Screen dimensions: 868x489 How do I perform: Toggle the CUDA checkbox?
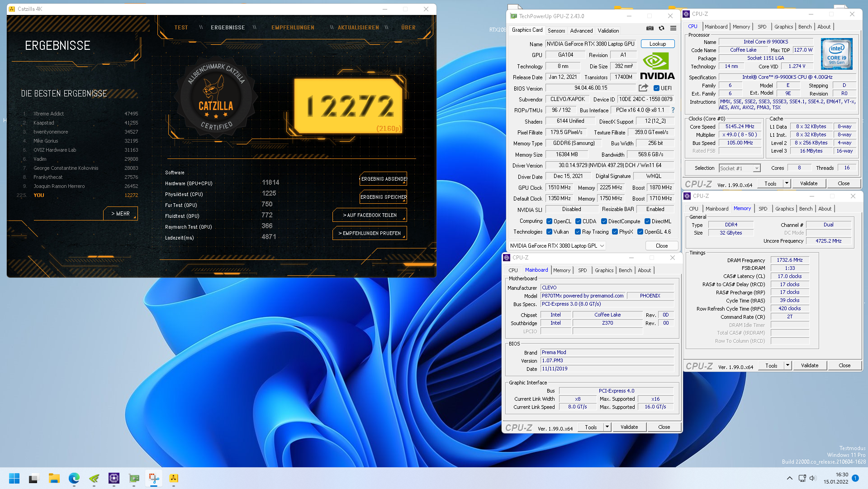[x=578, y=221]
